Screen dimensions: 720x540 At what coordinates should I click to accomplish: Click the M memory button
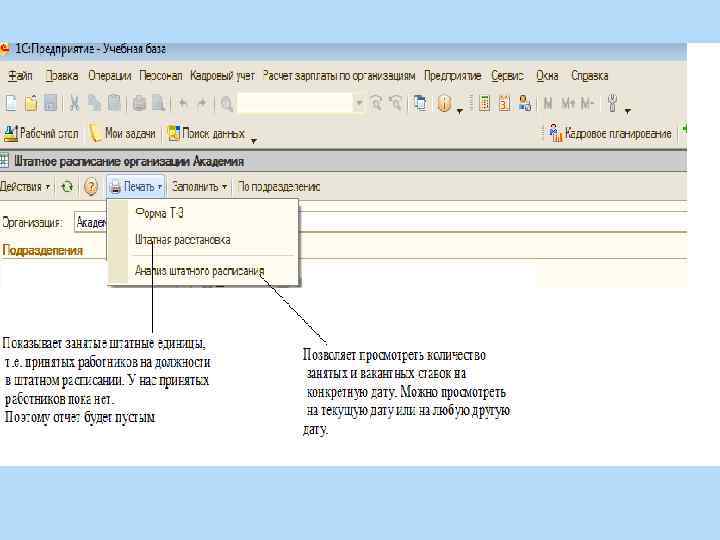(x=547, y=104)
